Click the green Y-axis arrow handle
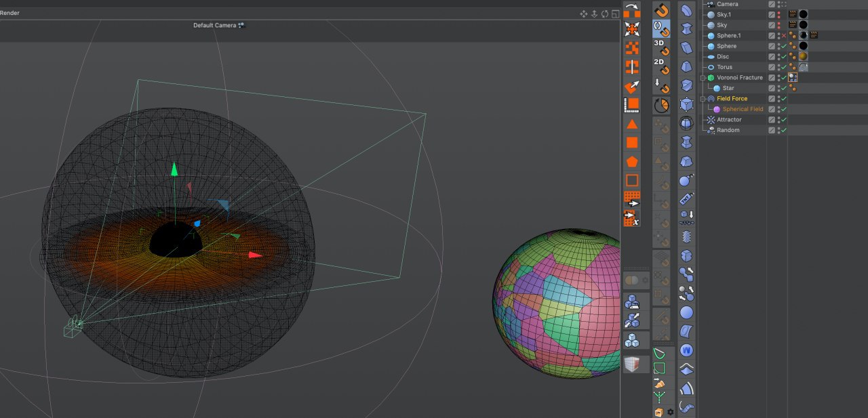This screenshot has height=418, width=868. pyautogui.click(x=174, y=169)
